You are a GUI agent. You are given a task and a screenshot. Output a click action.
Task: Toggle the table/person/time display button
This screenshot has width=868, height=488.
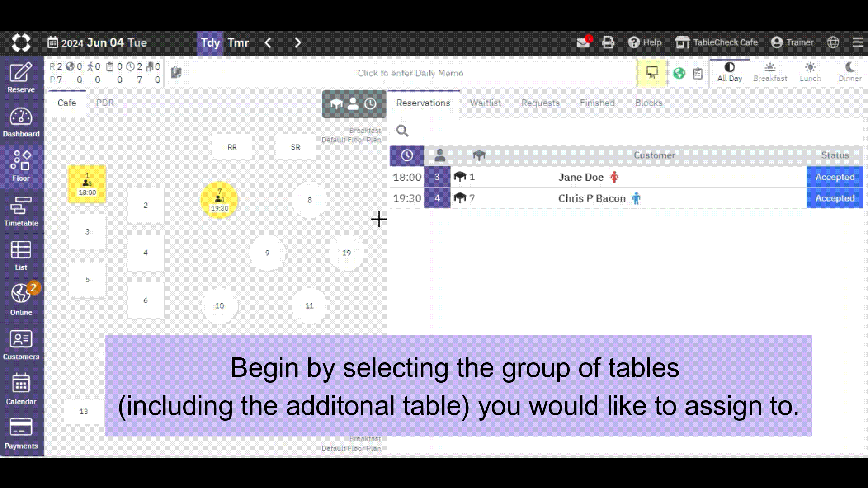(354, 104)
